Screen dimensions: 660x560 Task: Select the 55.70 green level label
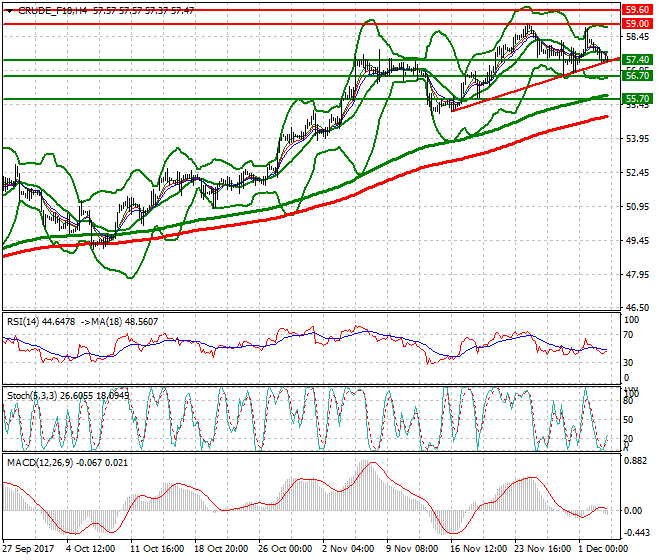point(637,99)
